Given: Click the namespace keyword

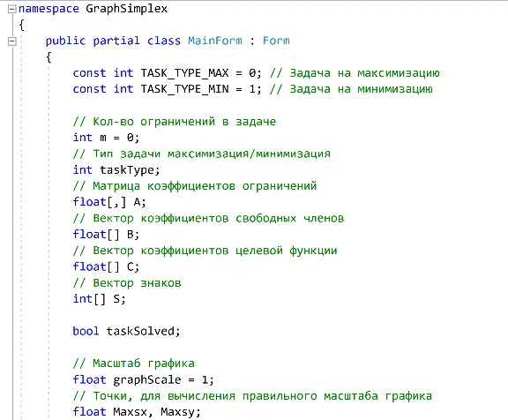Looking at the screenshot, I should click(x=49, y=9).
